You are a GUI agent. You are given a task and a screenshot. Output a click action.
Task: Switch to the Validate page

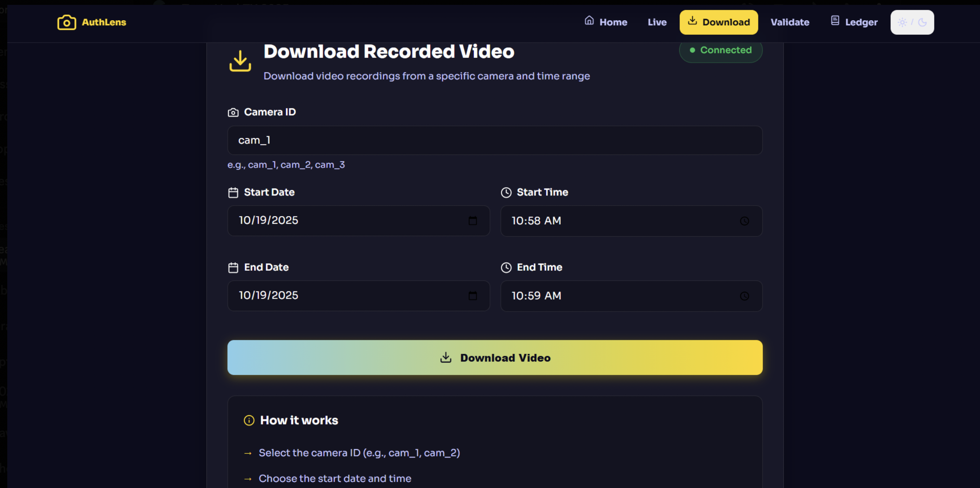[790, 22]
